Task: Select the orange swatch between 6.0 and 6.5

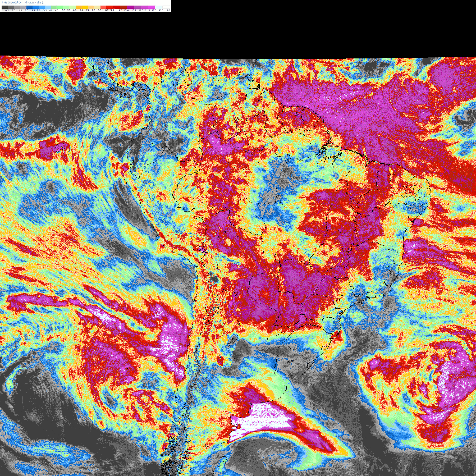Action: (79, 7)
